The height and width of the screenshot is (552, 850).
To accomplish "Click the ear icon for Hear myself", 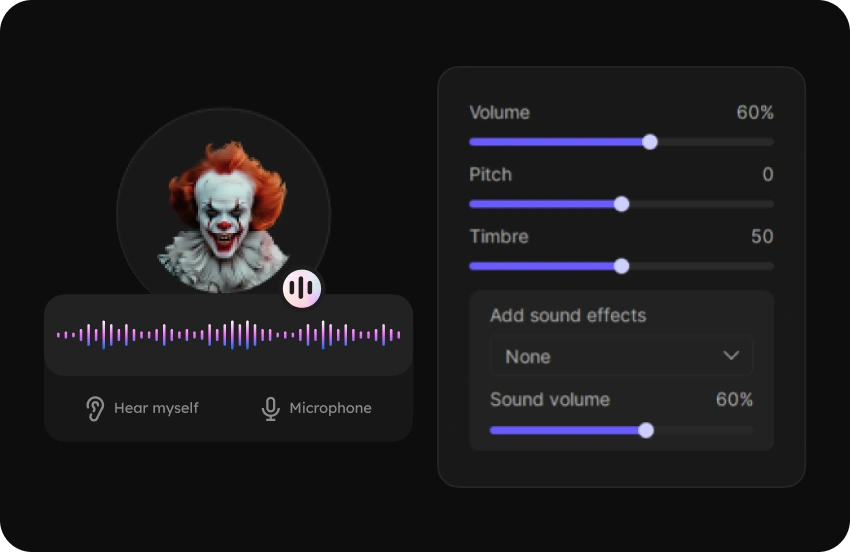I will click(x=95, y=408).
